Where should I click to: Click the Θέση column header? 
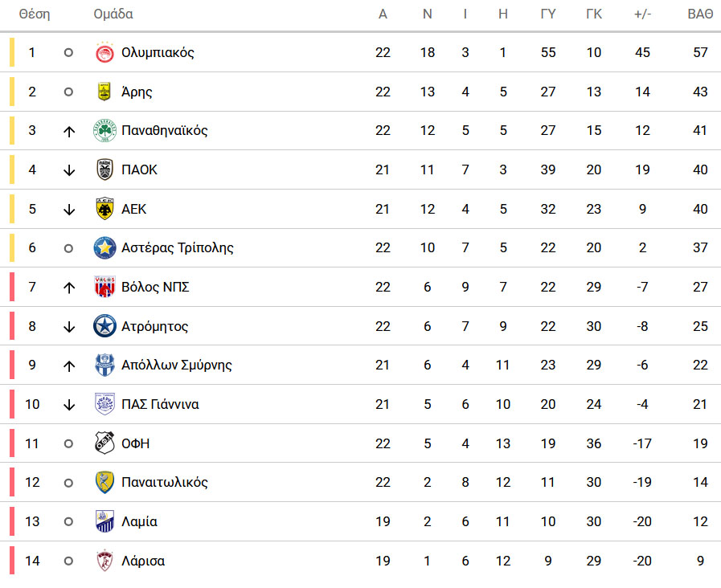tap(35, 14)
